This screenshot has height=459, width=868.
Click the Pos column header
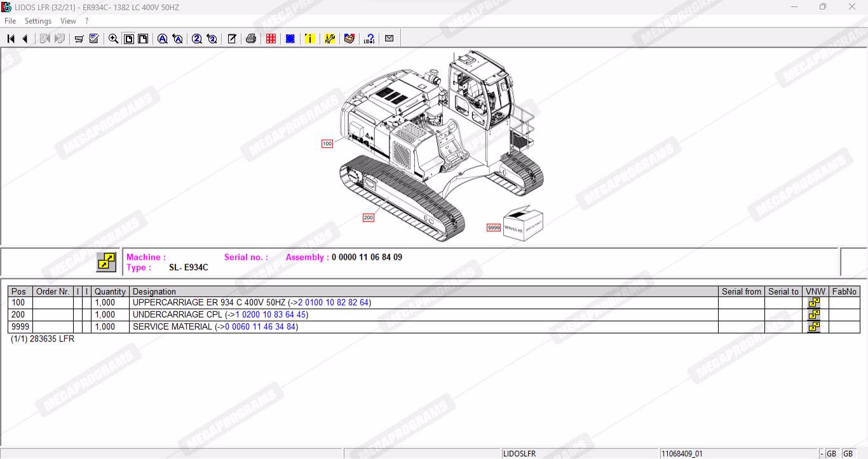(20, 291)
